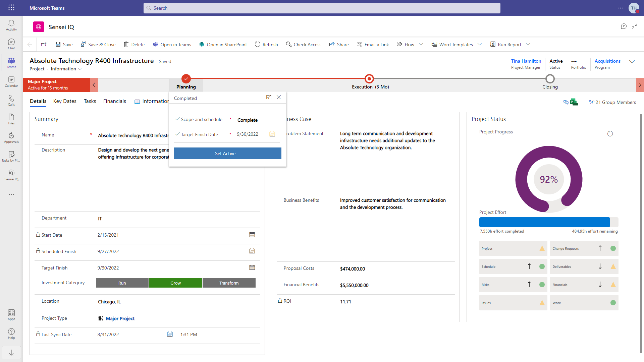Open the Major Project type link

coord(120,318)
